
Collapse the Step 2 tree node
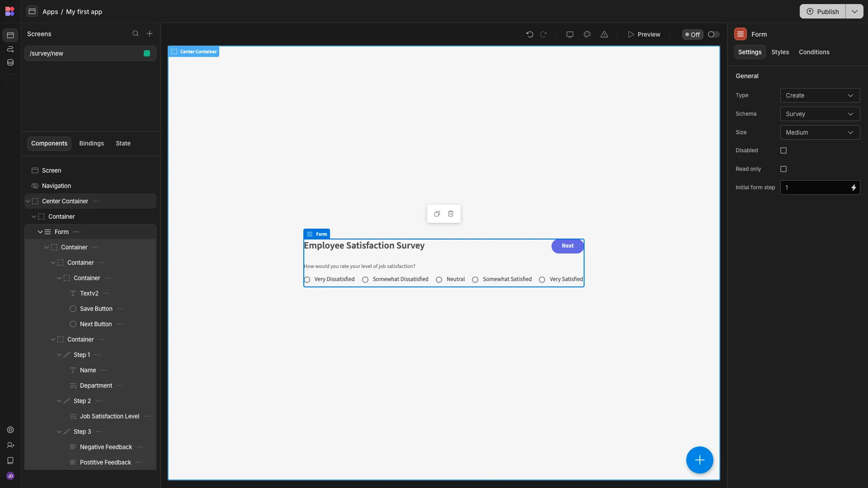coord(59,401)
